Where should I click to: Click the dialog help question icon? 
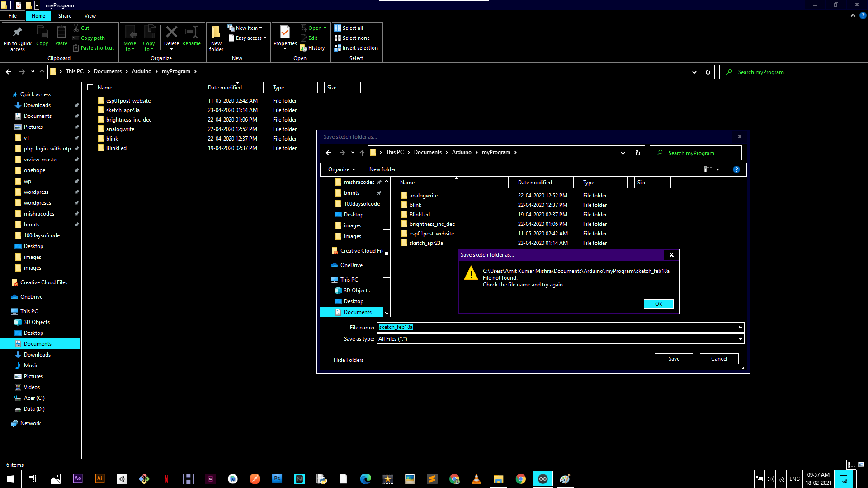pos(736,169)
